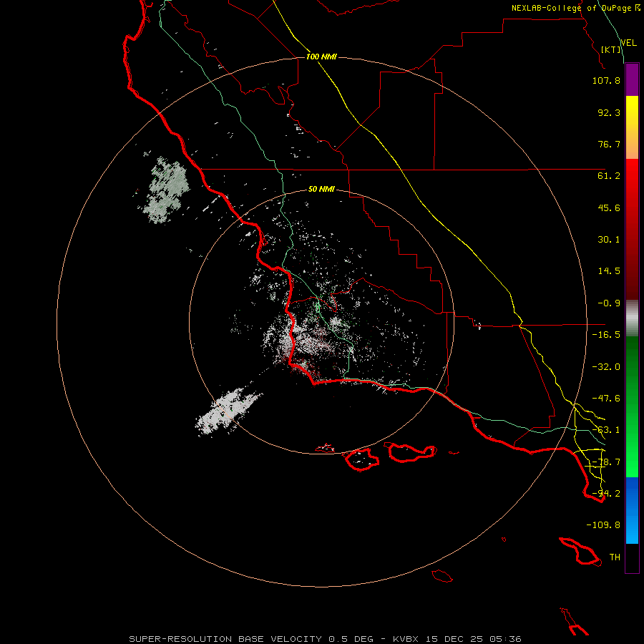The image size is (644, 644).
Task: Select the 61.2 scale value
Action: tap(609, 176)
